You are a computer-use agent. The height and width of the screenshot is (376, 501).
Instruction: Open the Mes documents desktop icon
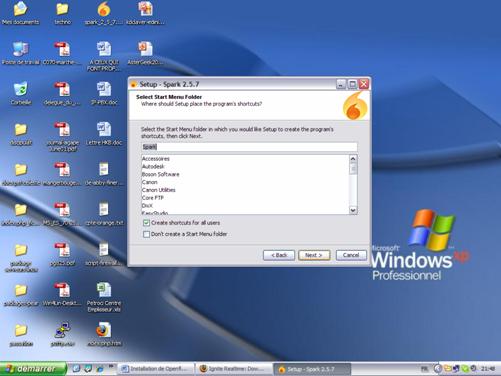20,13
